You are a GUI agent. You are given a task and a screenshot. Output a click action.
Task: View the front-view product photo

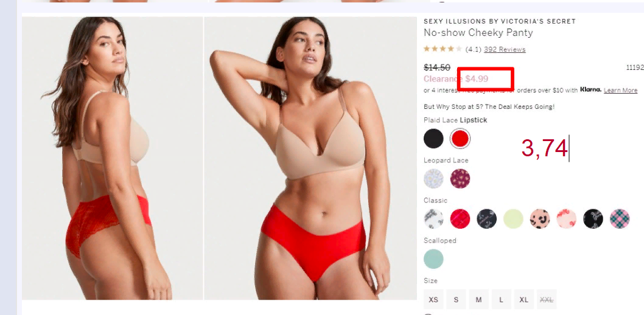310,158
